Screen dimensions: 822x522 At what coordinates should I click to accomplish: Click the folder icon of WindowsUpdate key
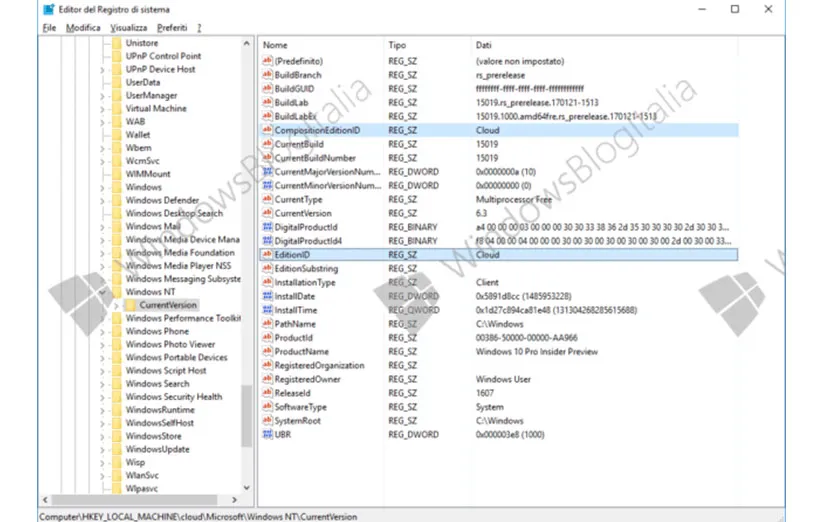[x=116, y=449]
